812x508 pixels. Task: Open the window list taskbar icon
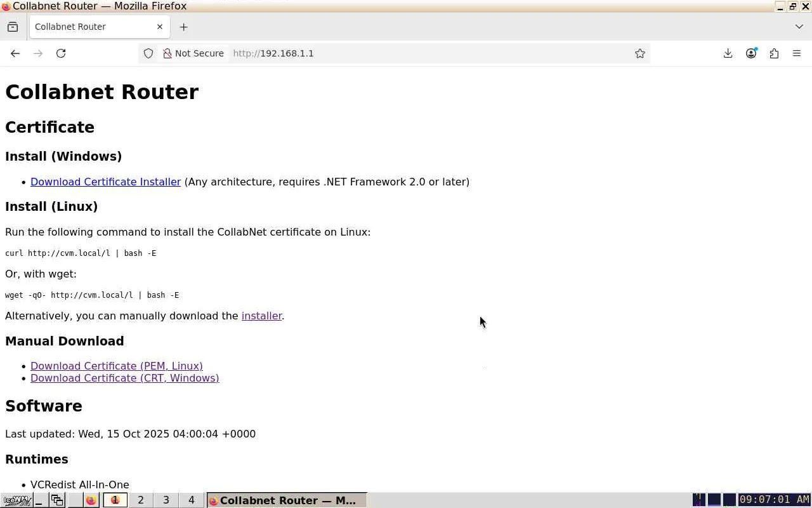(57, 500)
